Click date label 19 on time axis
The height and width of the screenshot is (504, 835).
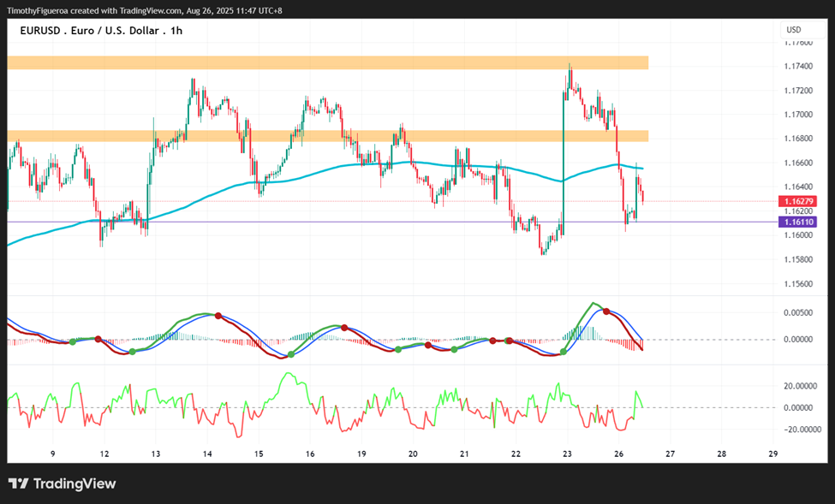pos(361,454)
